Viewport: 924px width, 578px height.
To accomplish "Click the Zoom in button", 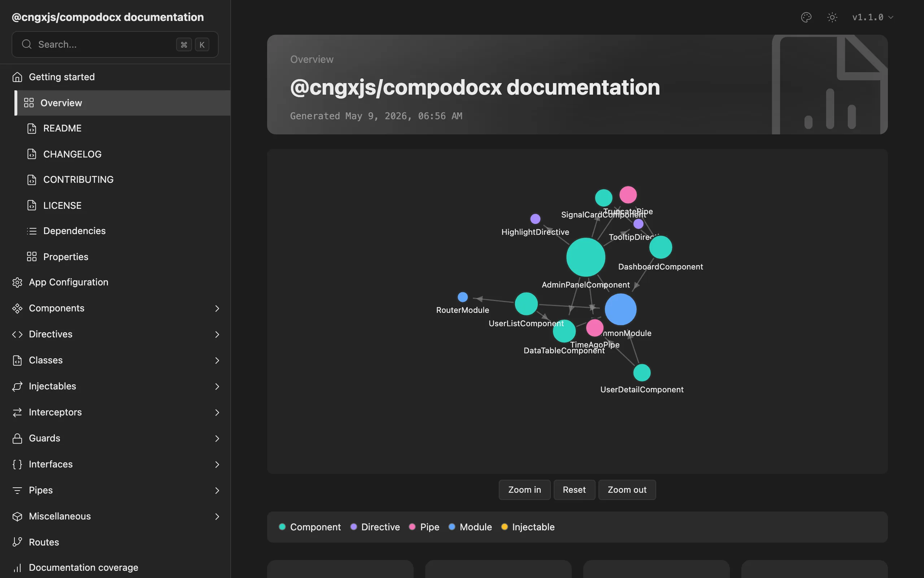I will (x=524, y=490).
